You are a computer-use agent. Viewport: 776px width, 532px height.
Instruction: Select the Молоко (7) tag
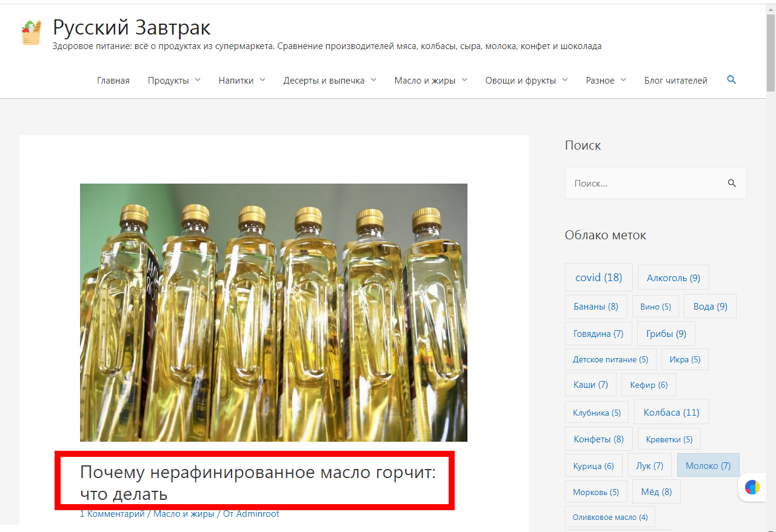(707, 465)
